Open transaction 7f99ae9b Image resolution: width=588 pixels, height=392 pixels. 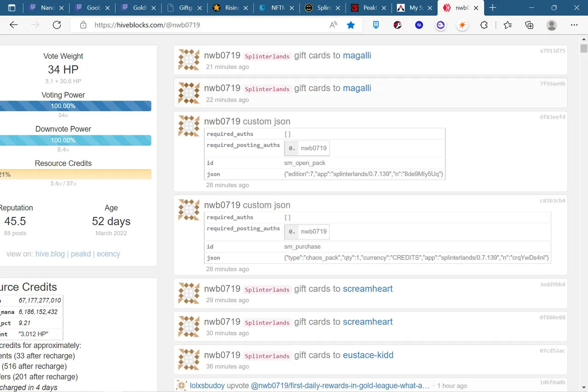point(553,84)
